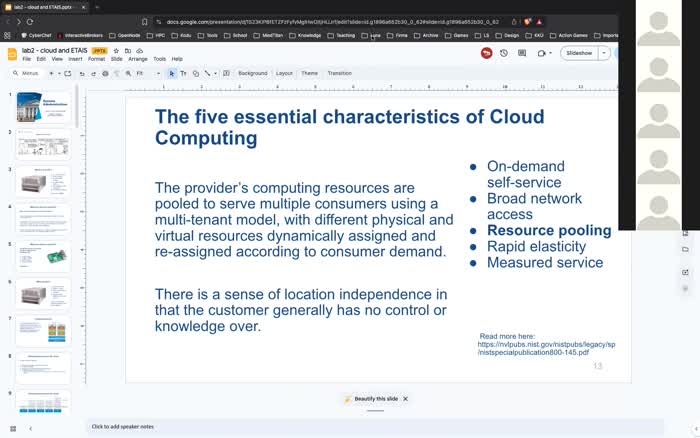Choose the Select cursor tool
This screenshot has height=438, width=700.
(171, 74)
